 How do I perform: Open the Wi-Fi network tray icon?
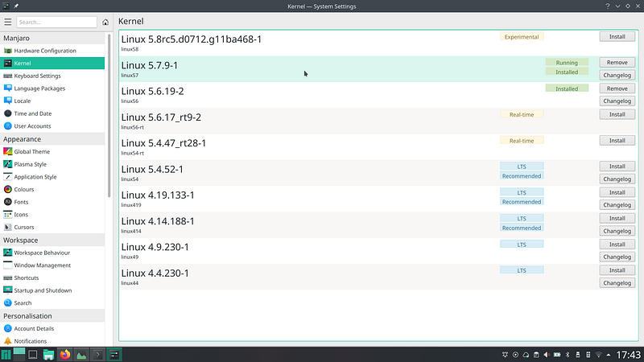click(599, 355)
